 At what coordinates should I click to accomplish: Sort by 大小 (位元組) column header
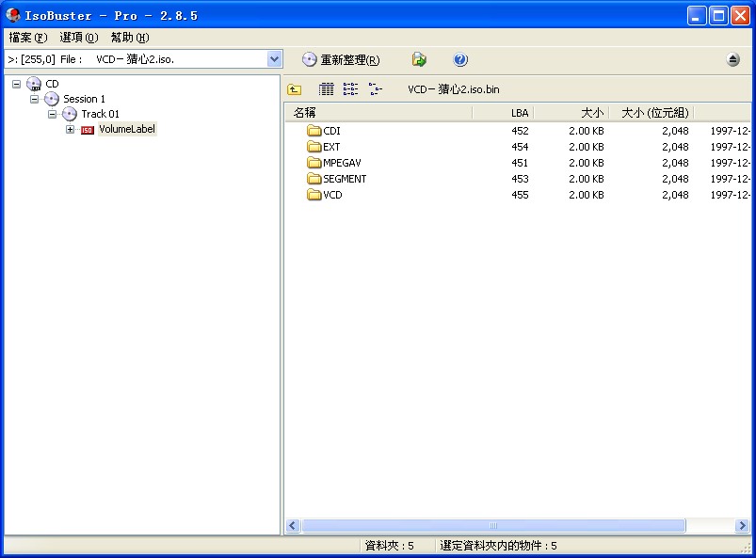click(x=651, y=113)
